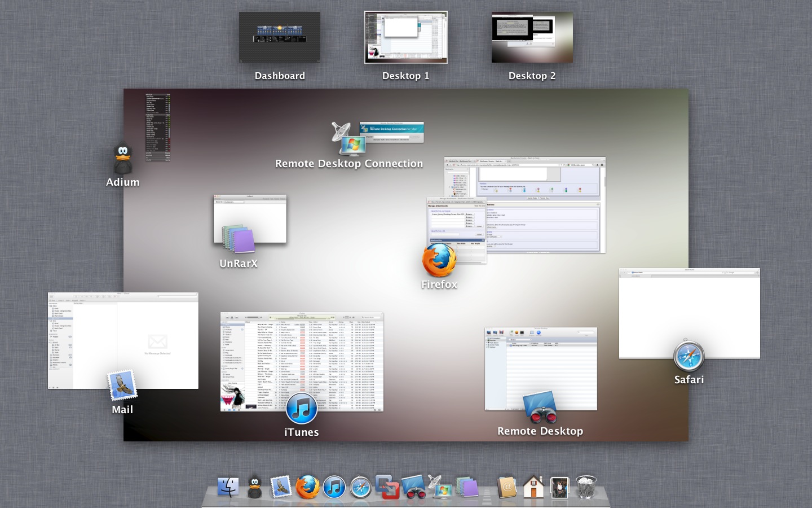812x508 pixels.
Task: Switch to the Desktop 2 space thumbnail
Action: coord(532,37)
